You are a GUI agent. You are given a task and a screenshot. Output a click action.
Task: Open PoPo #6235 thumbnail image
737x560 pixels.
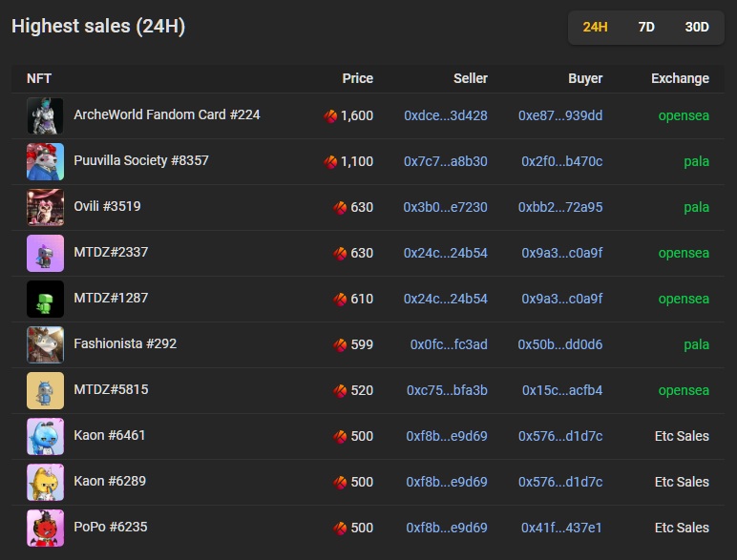click(x=45, y=529)
